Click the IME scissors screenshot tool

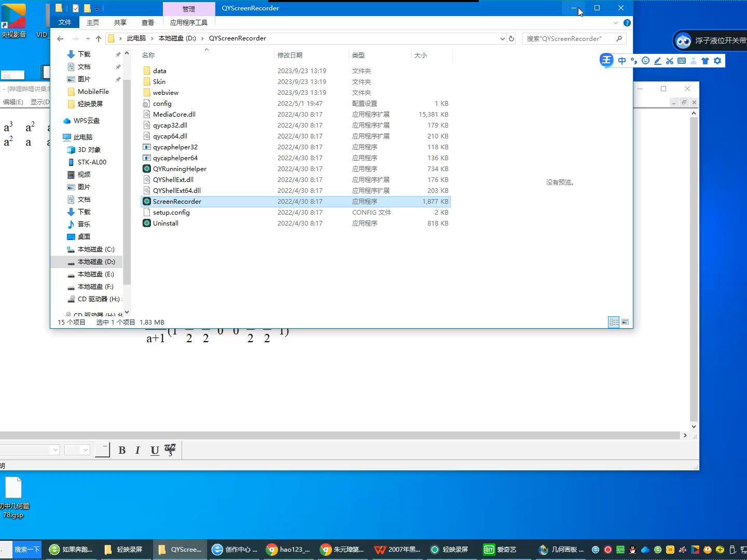(670, 61)
